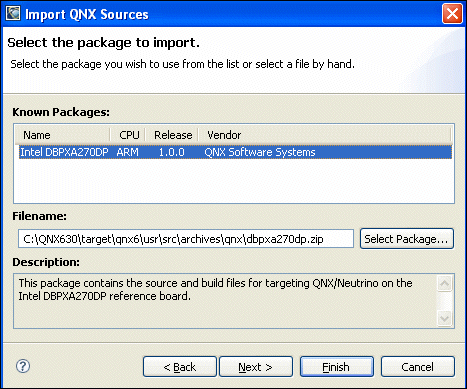Sort packages by Vendor column header

[325, 135]
